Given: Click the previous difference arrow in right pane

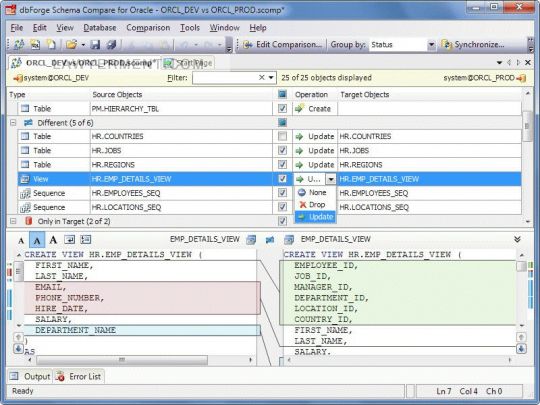Looking at the screenshot, I should [521, 337].
